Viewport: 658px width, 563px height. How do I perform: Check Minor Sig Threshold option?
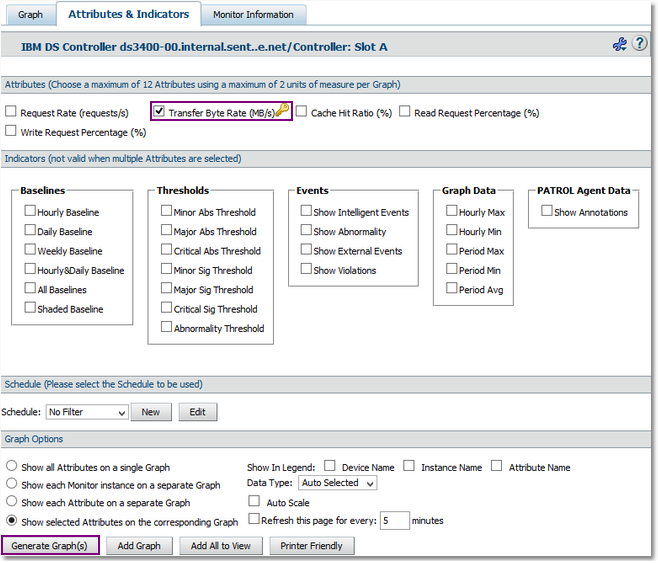point(166,268)
